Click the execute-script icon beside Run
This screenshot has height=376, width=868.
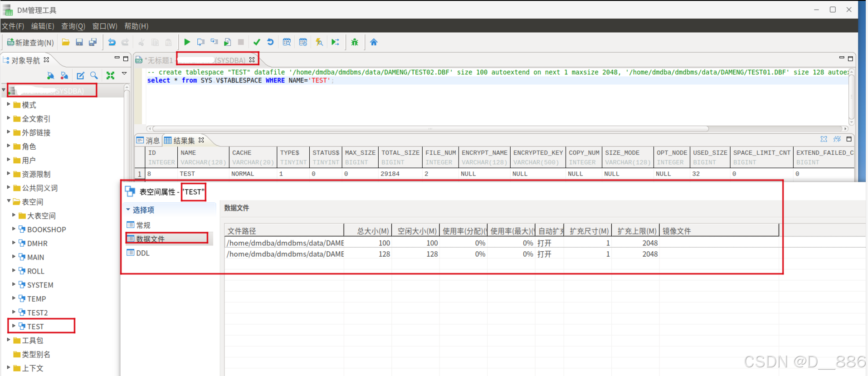(x=200, y=42)
